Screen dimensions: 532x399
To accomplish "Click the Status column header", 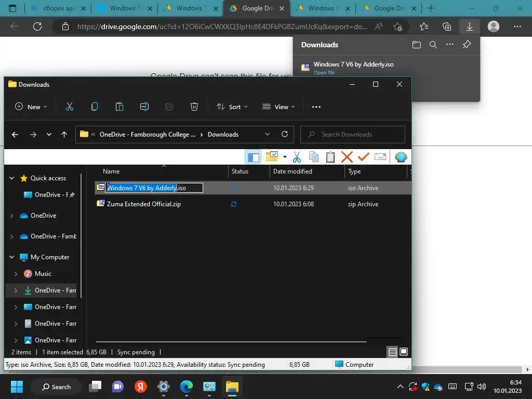I will tap(240, 171).
